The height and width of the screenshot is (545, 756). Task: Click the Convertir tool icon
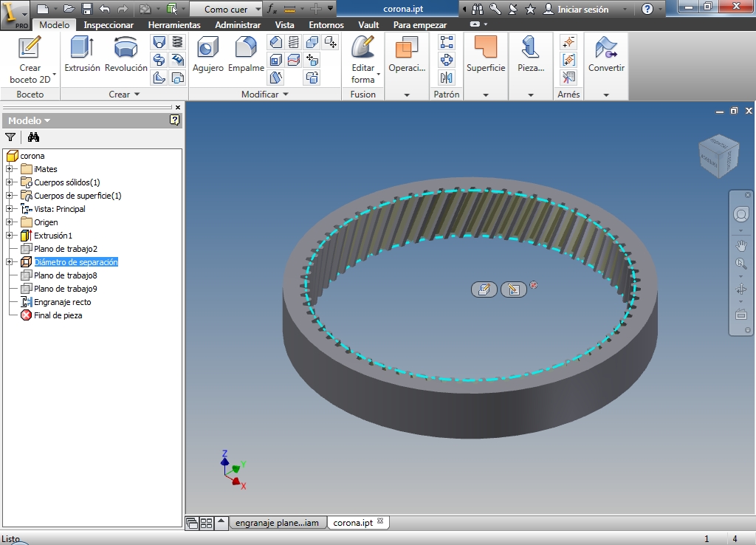tap(606, 49)
